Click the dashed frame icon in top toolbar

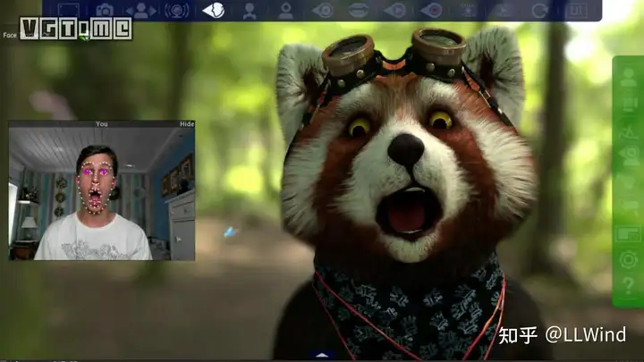(69, 10)
